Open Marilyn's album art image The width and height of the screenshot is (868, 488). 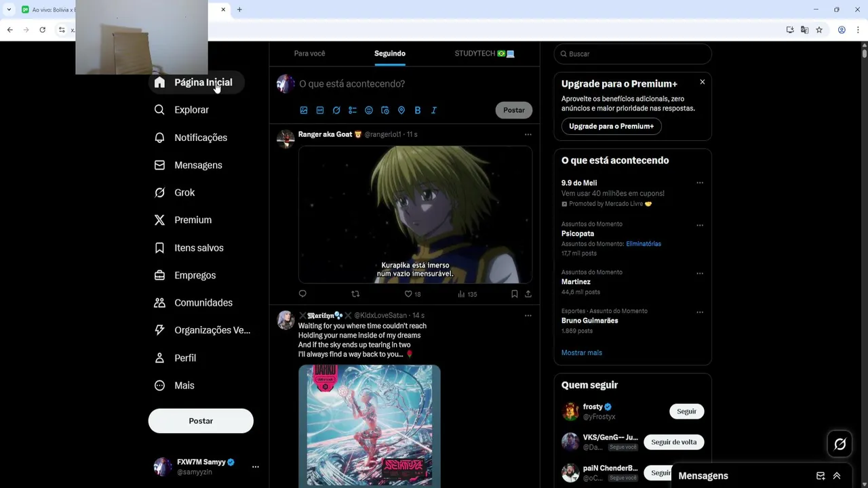[x=370, y=426]
